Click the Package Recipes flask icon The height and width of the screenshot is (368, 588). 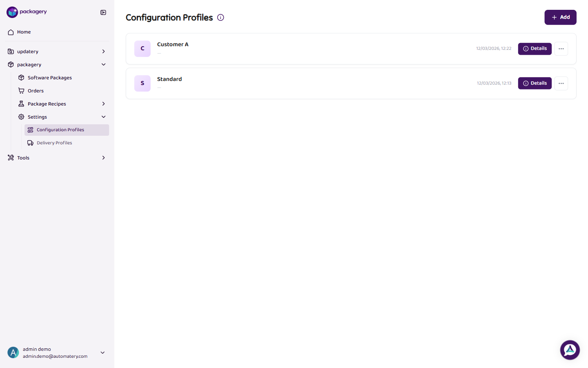tap(21, 103)
